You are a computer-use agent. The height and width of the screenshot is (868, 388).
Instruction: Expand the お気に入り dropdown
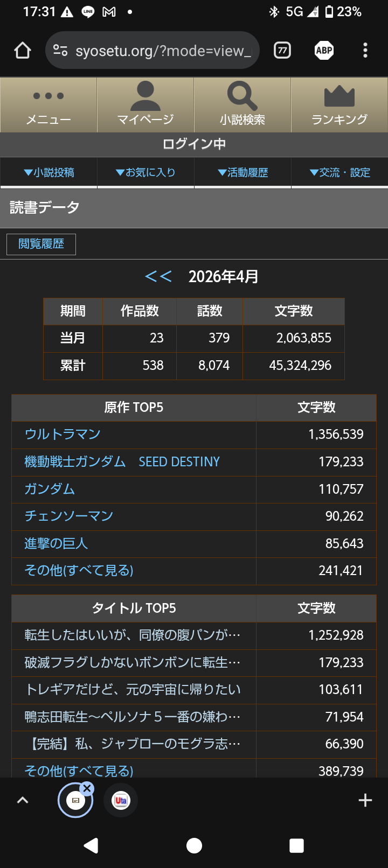(x=145, y=172)
